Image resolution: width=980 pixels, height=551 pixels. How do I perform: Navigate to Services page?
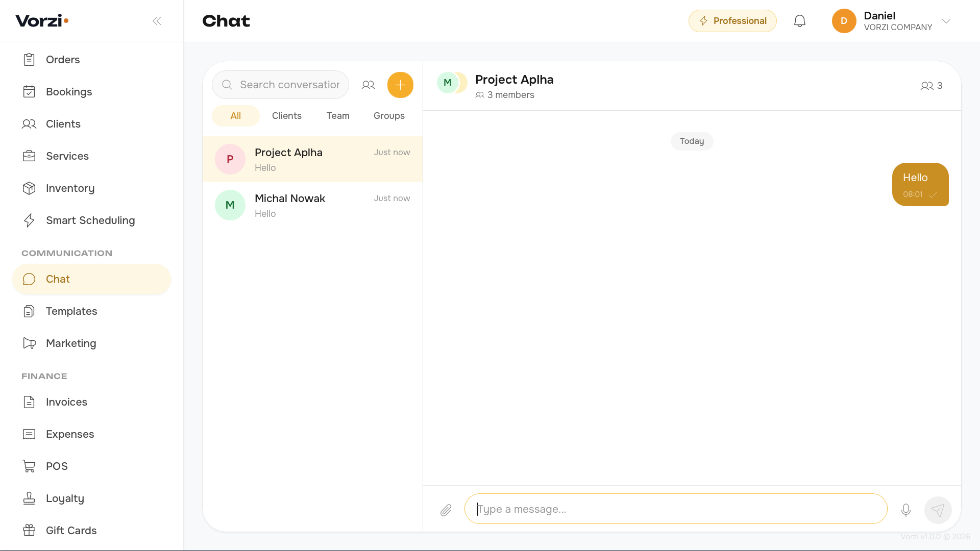coord(91,156)
